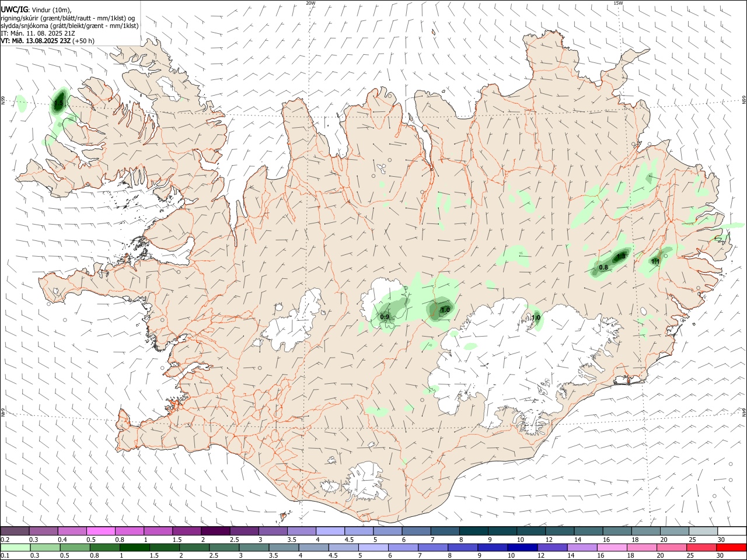Pick the lower legend swatch between 25 and 30
Image resolution: width=747 pixels, height=560 pixels.
[x=701, y=547]
